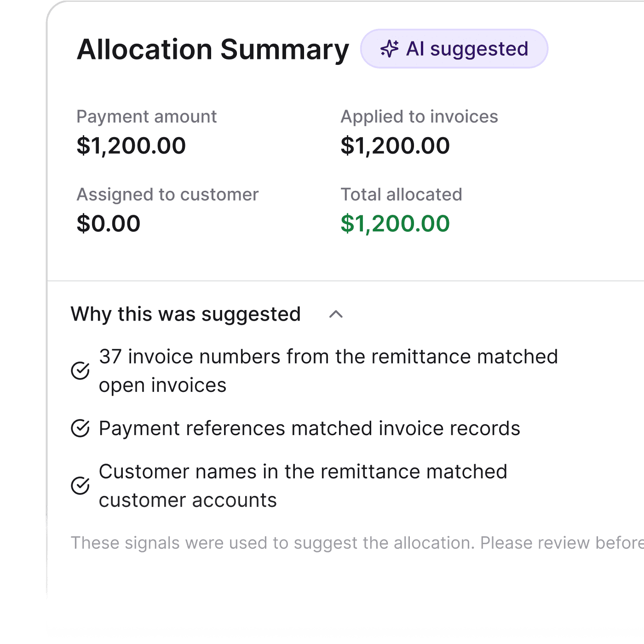Click the "AI suggested" badge label
Screen dimensions: 644x644
(467, 49)
